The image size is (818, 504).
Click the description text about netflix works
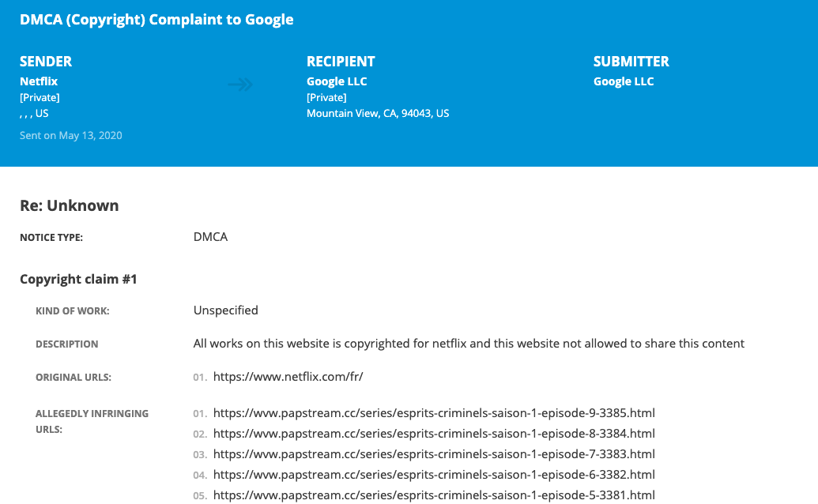469,344
